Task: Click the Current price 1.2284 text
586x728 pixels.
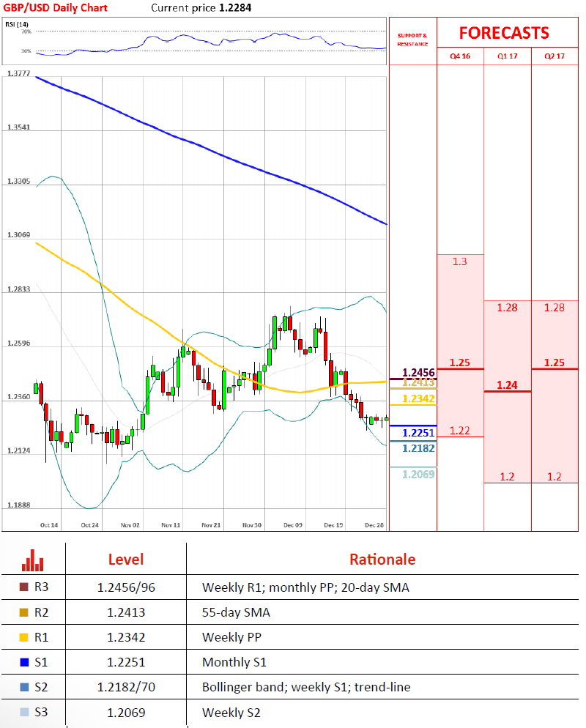Action: 201,8
